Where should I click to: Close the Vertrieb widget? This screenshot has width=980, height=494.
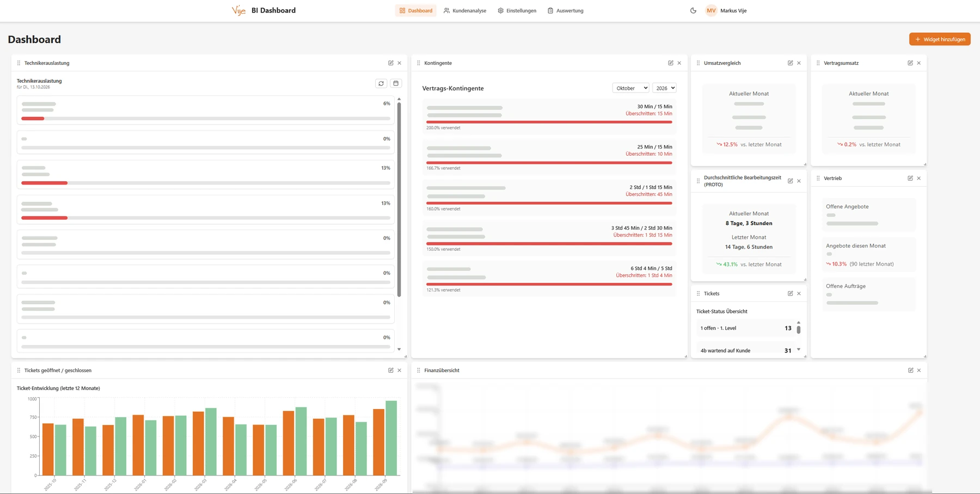tap(919, 178)
